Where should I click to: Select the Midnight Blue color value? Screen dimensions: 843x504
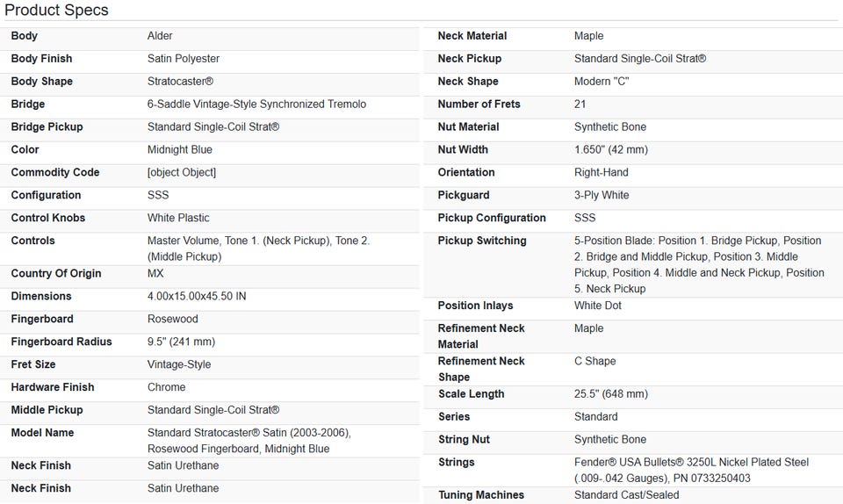point(180,150)
